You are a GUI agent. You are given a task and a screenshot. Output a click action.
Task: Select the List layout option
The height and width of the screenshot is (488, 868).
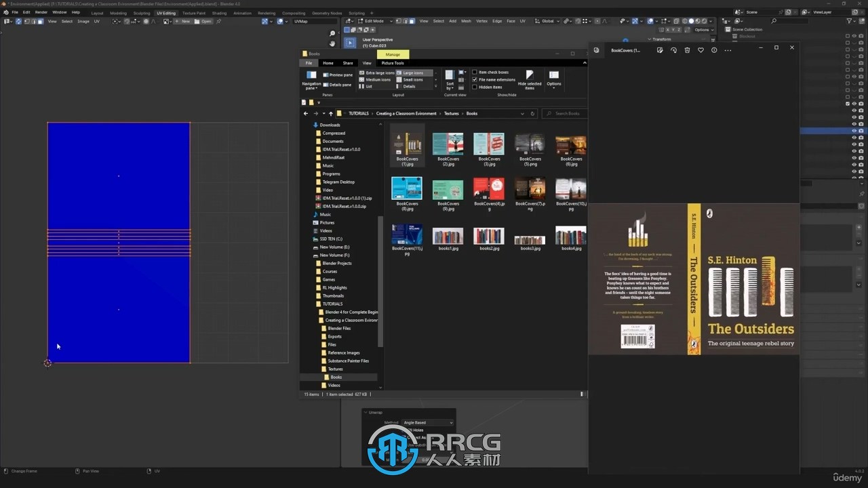[366, 86]
